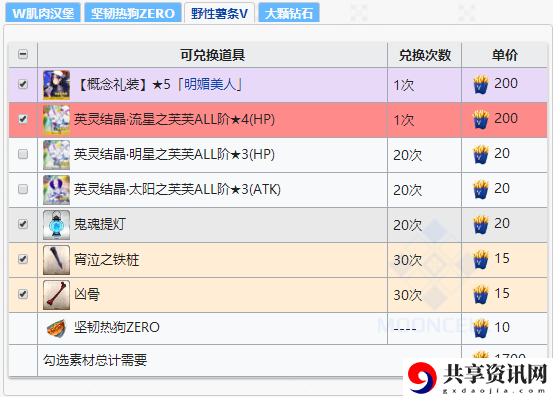Click the fries currency icon in first row
Image resolution: width=553 pixels, height=397 pixels.
pos(481,85)
